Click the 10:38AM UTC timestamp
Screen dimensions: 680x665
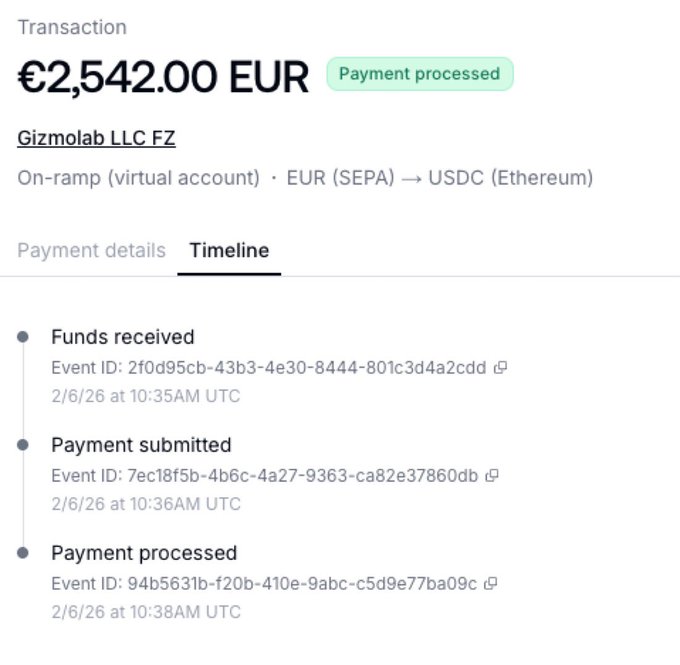coord(146,612)
